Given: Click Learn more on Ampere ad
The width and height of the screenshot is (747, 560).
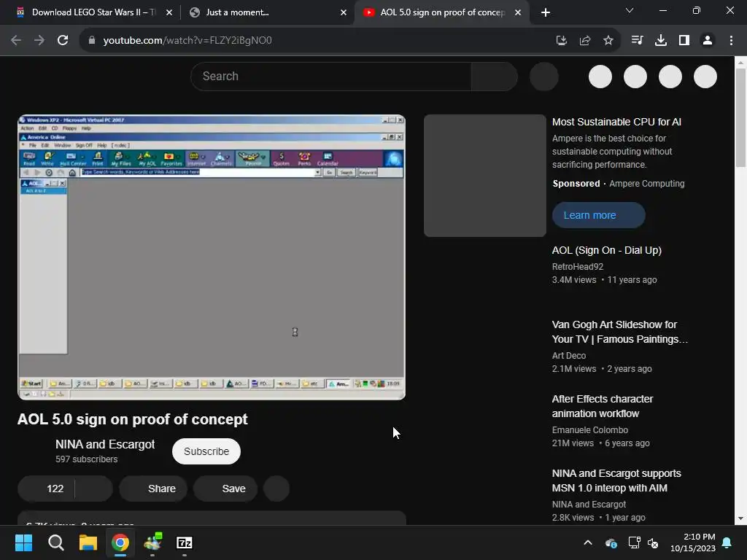Looking at the screenshot, I should pos(599,215).
